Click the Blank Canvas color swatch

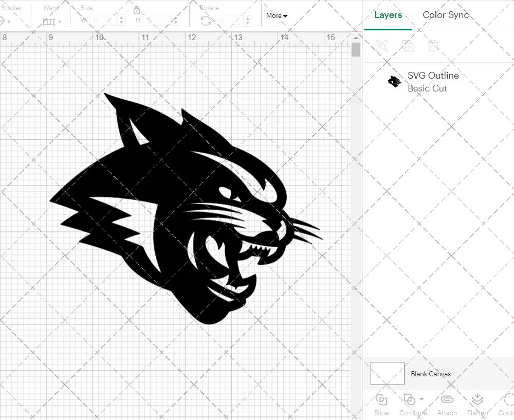tap(387, 374)
